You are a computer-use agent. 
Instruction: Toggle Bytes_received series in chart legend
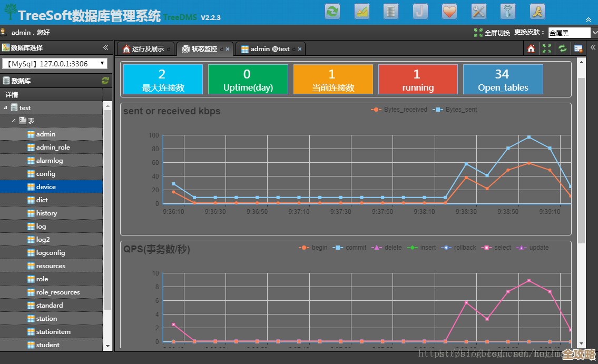(x=399, y=110)
